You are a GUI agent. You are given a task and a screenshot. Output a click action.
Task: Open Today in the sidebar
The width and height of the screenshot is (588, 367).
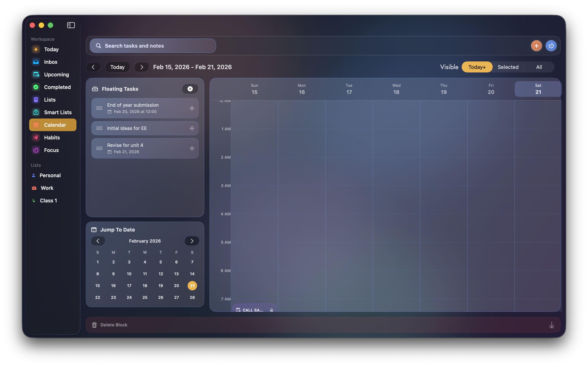coord(53,49)
